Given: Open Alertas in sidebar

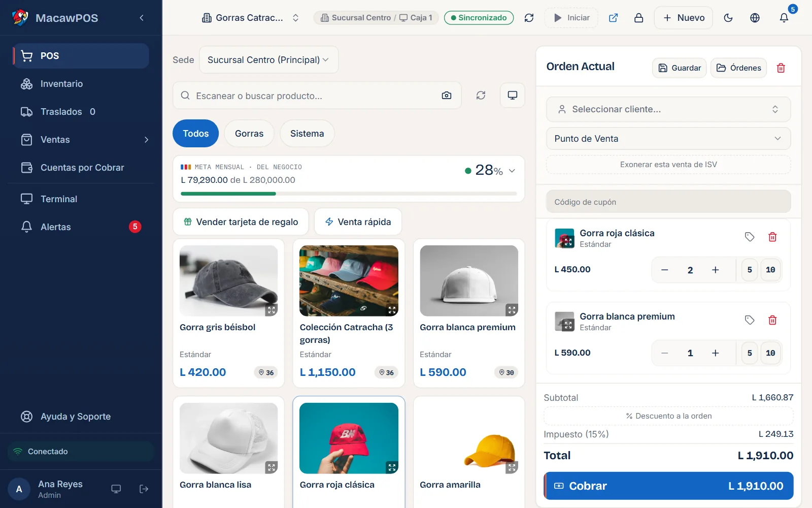Looking at the screenshot, I should coord(81,227).
